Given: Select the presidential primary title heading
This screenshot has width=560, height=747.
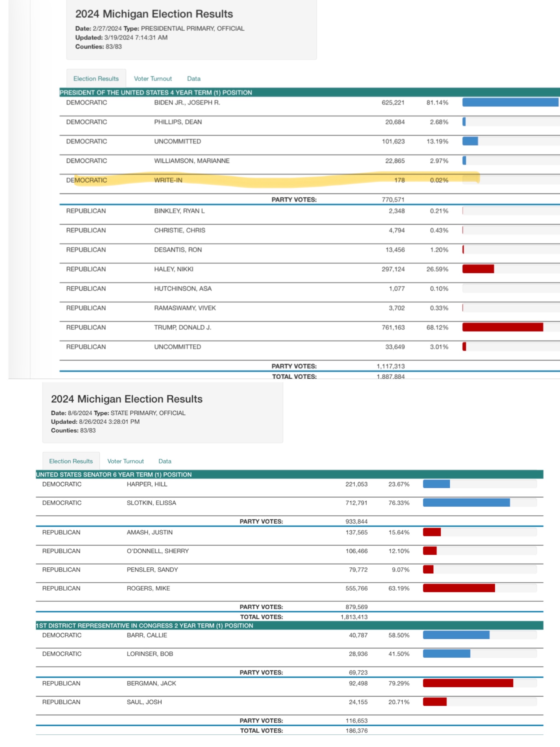Looking at the screenshot, I should [x=154, y=14].
